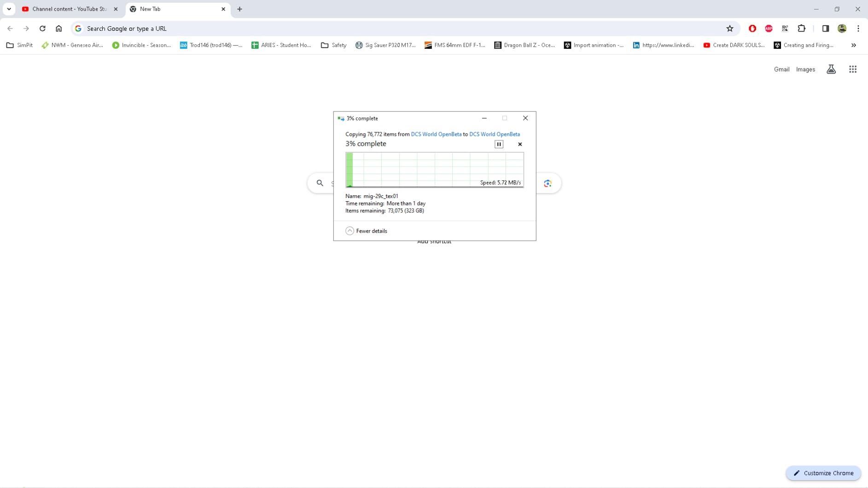The height and width of the screenshot is (488, 868).
Task: Open the home page
Action: pyautogui.click(x=59, y=29)
